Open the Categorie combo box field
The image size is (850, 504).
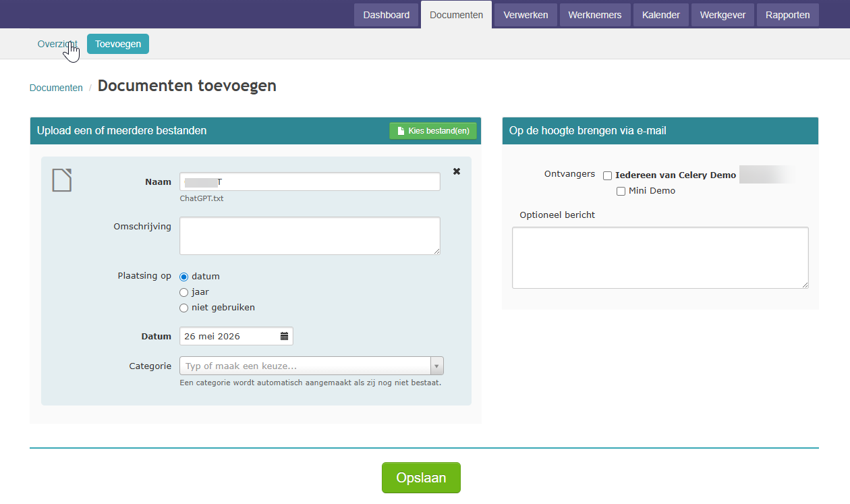pyautogui.click(x=312, y=366)
